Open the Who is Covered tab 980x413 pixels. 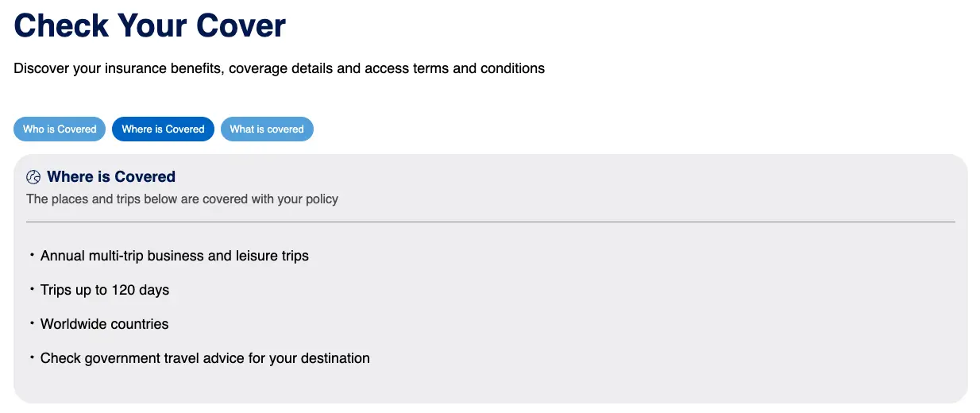pos(60,129)
